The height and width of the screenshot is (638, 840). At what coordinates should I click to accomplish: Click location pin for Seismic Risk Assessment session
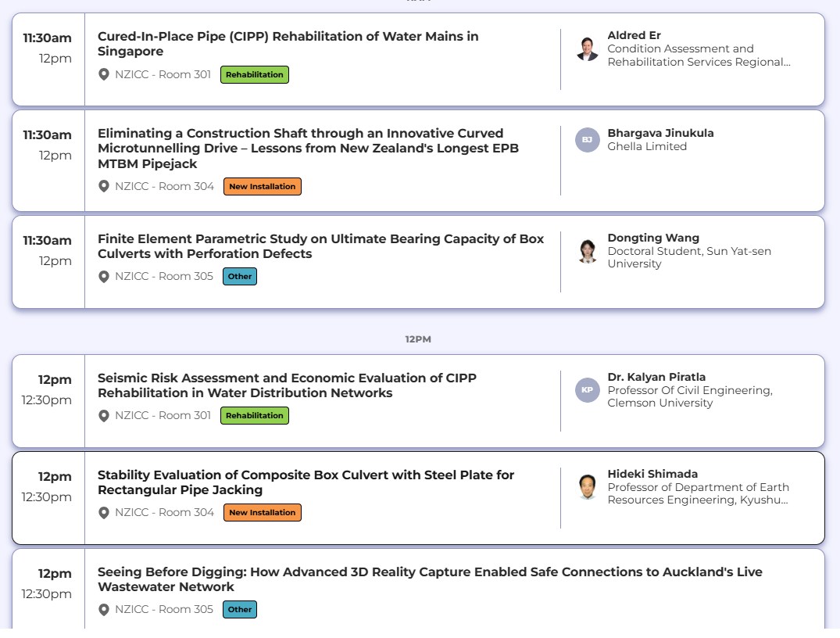tap(104, 415)
